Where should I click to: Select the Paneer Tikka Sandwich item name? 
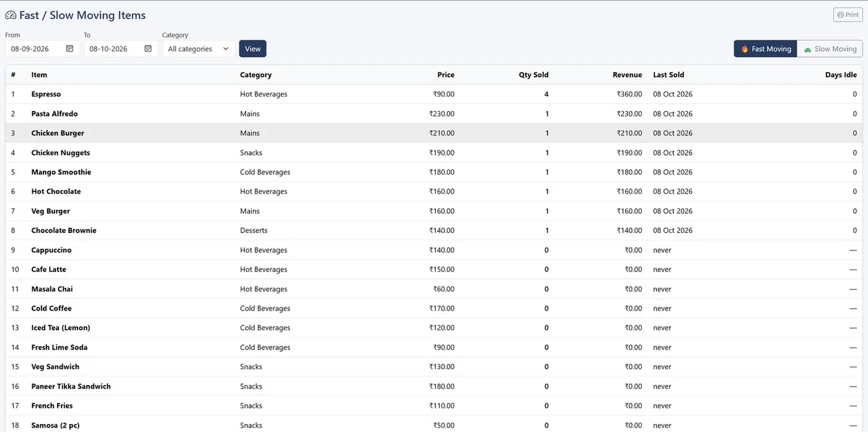click(71, 386)
